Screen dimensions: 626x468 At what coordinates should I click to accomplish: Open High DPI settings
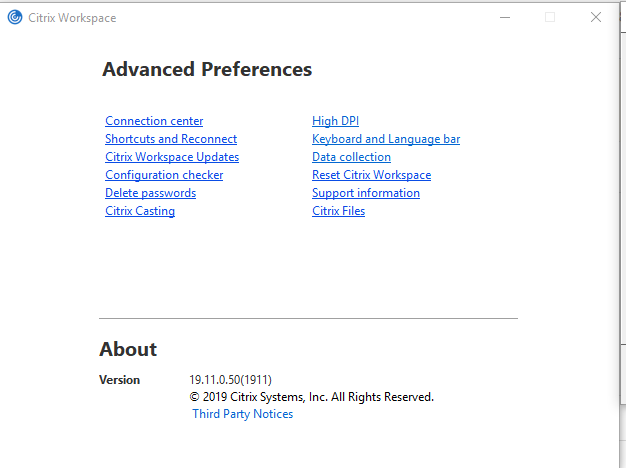tap(335, 121)
